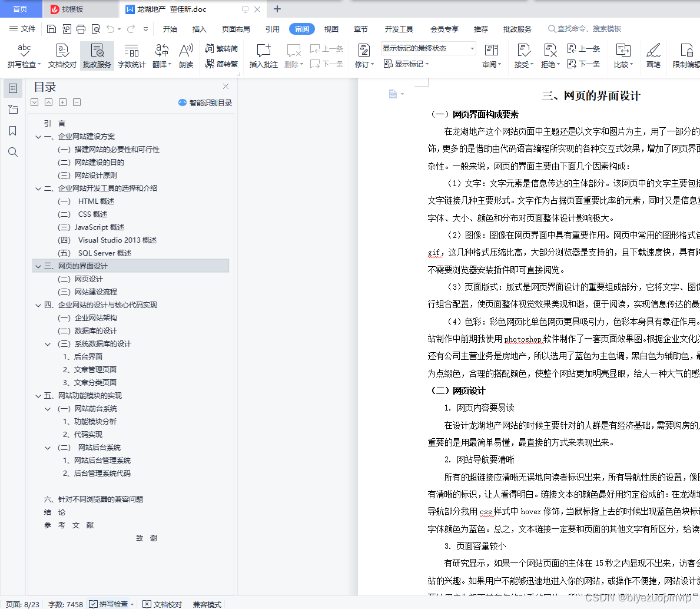Open the 文件 menu
Viewport: 700px width, 609px height.
(x=22, y=29)
